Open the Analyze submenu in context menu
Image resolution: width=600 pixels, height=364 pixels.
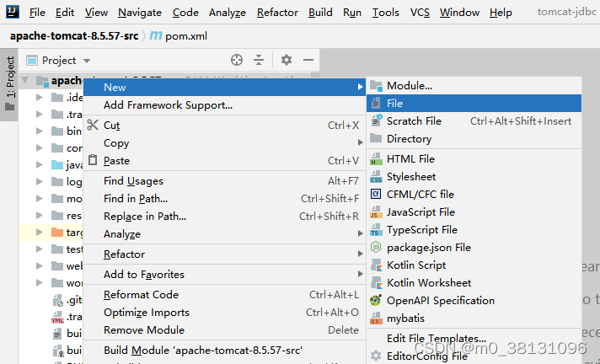coord(225,234)
